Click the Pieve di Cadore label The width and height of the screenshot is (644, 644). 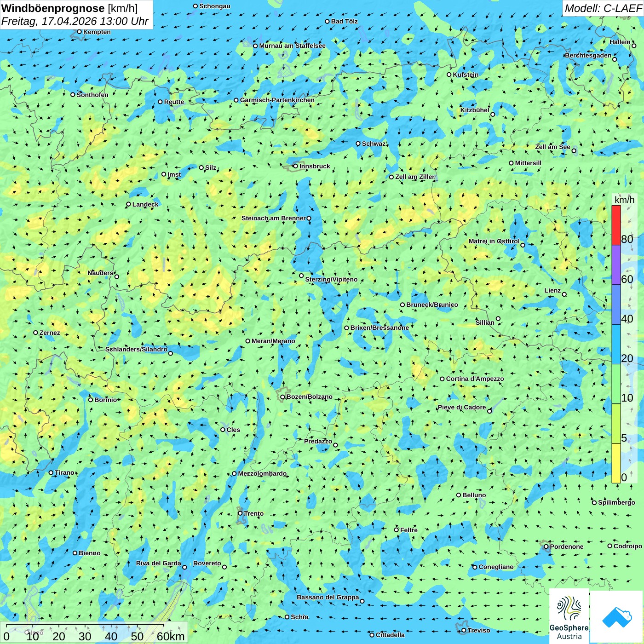(x=462, y=407)
